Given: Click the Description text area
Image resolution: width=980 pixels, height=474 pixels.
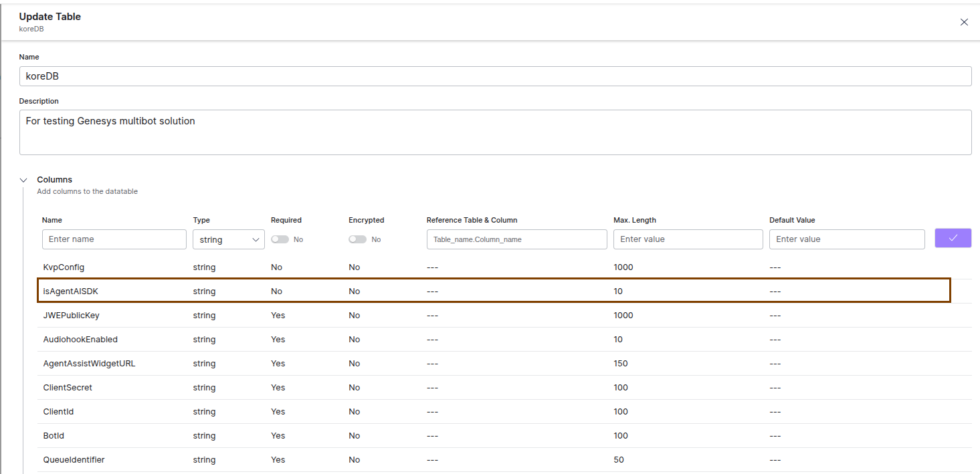Looking at the screenshot, I should [495, 132].
